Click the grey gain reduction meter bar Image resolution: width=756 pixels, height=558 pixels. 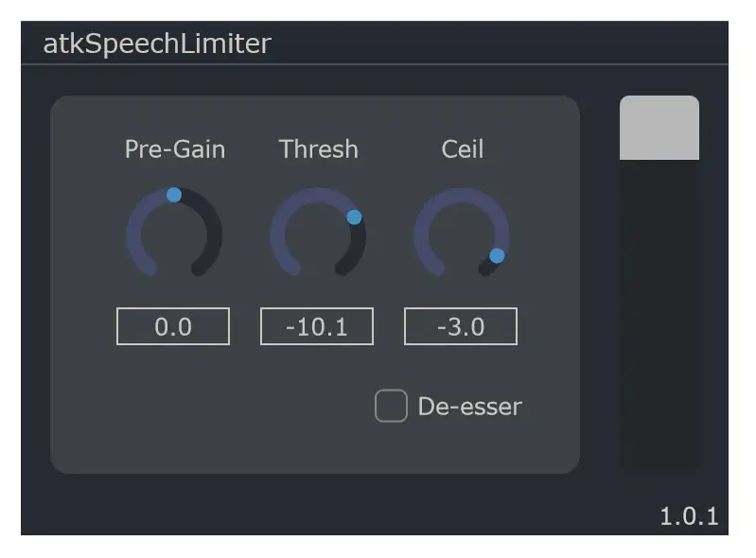coord(659,128)
